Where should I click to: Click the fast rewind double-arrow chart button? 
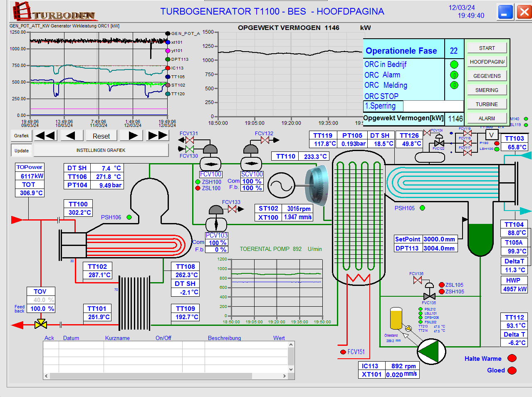pos(45,136)
